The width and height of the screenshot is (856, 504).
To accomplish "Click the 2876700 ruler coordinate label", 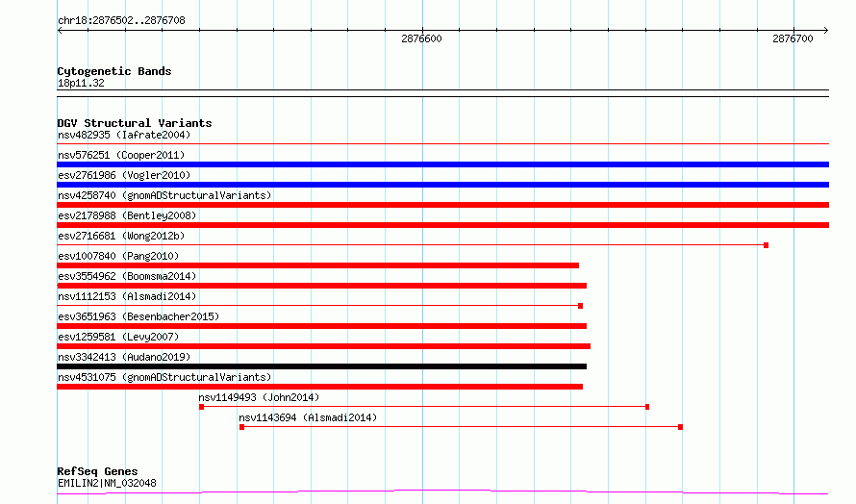I will tap(793, 38).
